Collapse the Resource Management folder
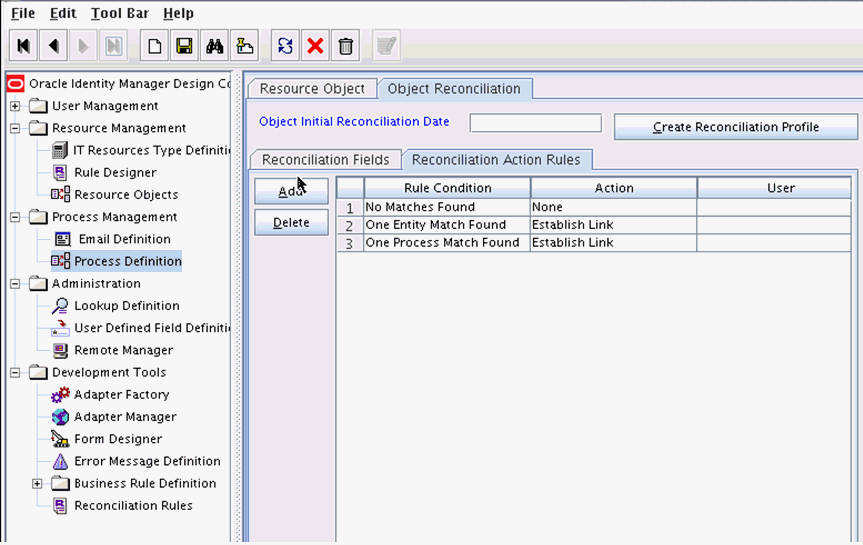863x545 pixels. coord(15,128)
